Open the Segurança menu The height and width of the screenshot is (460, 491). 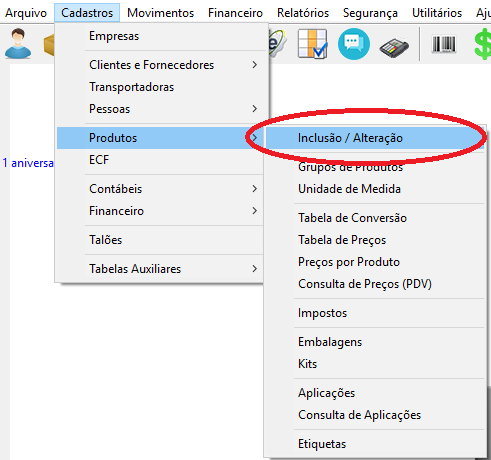pos(370,13)
